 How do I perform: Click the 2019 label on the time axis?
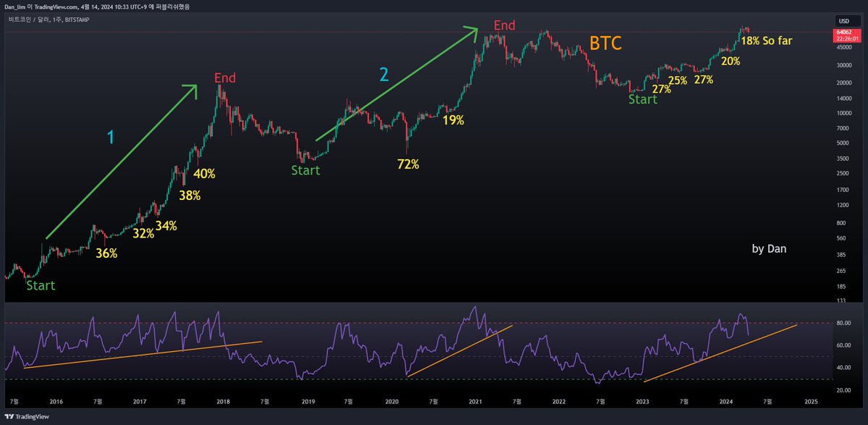308,400
